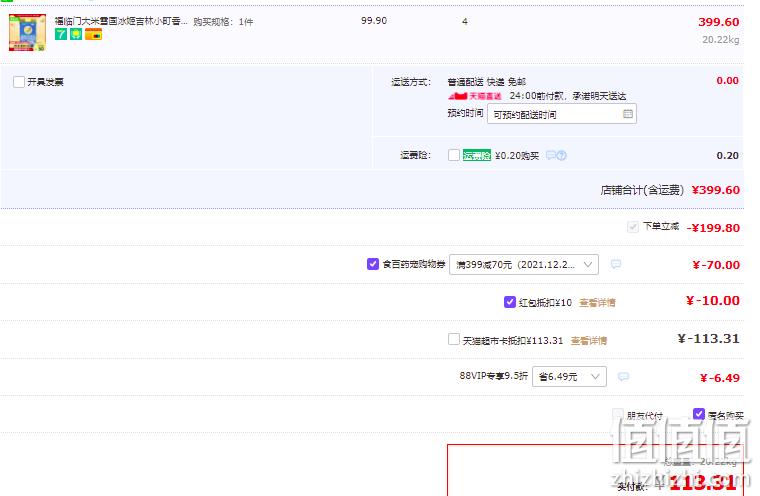Click the -¥199.80 discount amount
760x496 pixels.
(713, 228)
